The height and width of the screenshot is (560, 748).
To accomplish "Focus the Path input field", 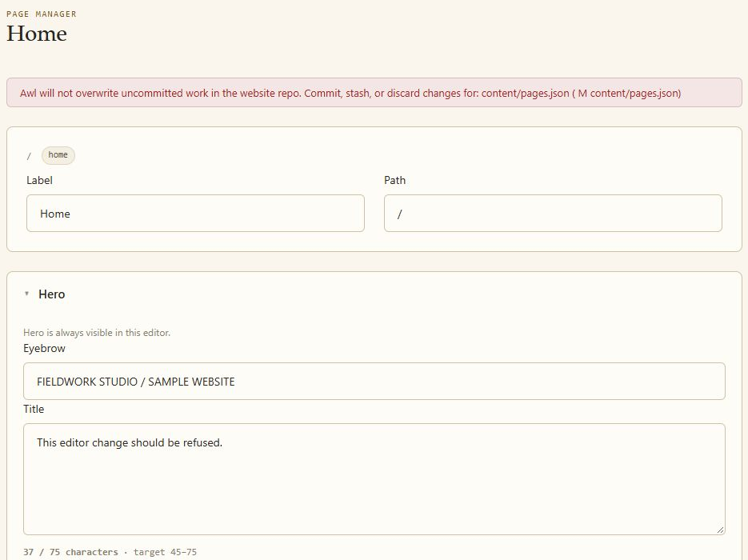I will (x=553, y=214).
